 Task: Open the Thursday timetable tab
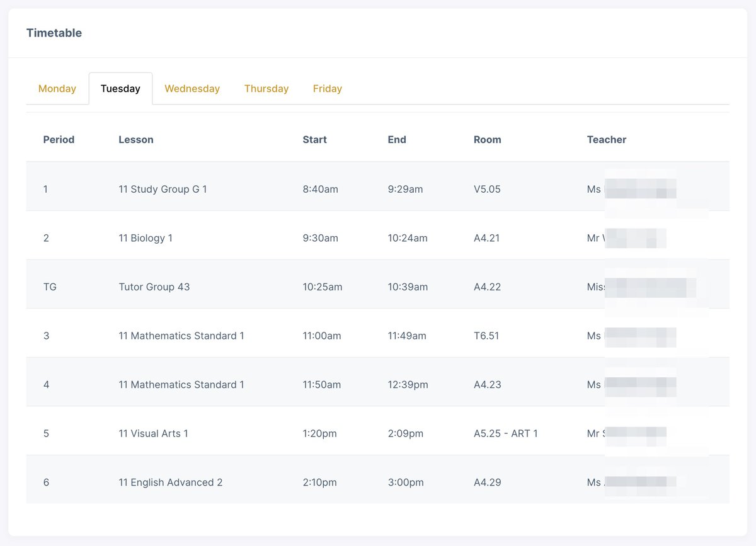tap(266, 88)
